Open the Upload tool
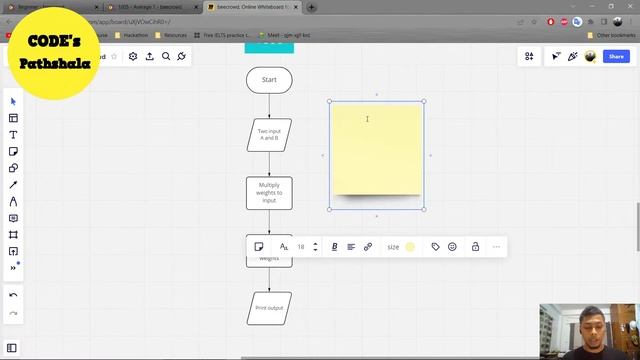This screenshot has width=640, height=360. [13, 251]
